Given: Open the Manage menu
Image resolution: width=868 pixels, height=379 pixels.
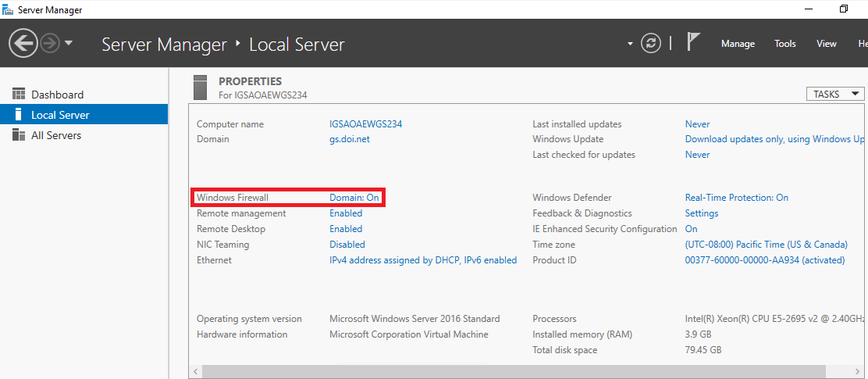Looking at the screenshot, I should tap(738, 44).
